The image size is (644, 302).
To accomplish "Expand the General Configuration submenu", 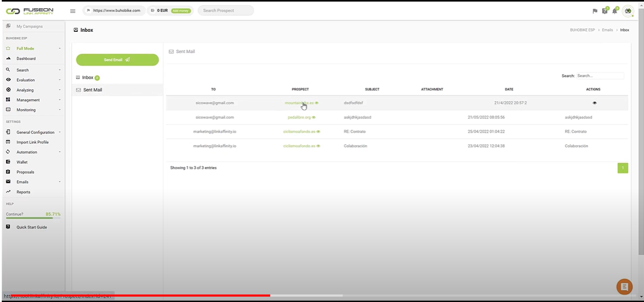I will click(35, 132).
